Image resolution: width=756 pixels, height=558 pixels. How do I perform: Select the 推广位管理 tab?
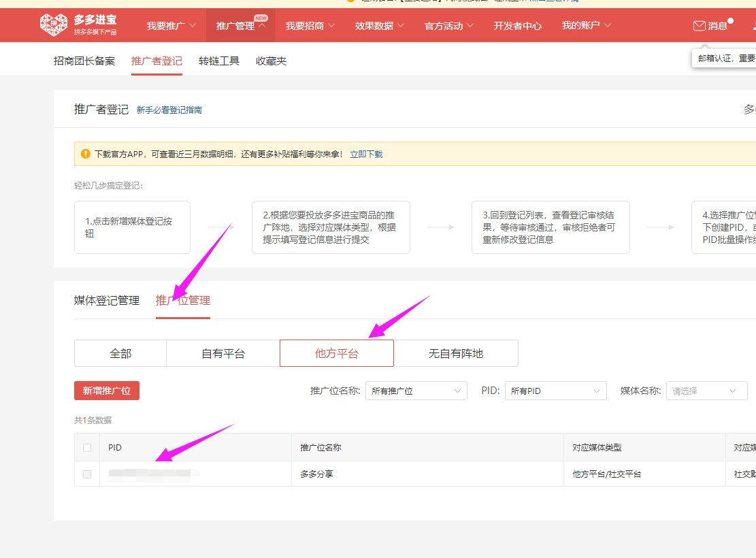tap(183, 301)
